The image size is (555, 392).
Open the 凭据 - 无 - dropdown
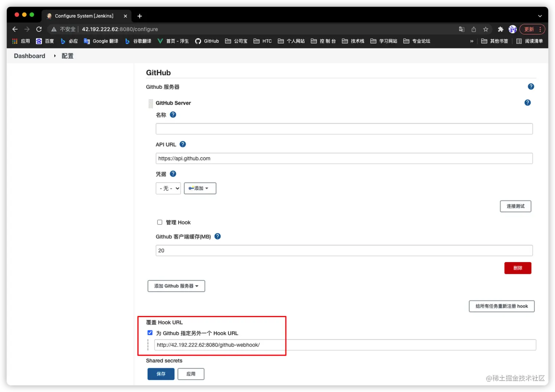click(x=168, y=188)
